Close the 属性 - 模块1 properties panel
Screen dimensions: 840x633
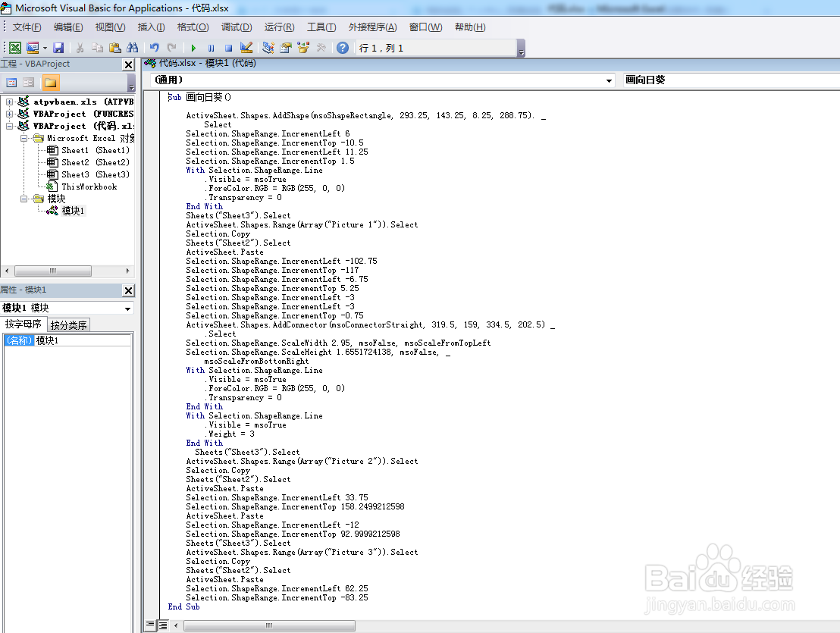click(128, 290)
